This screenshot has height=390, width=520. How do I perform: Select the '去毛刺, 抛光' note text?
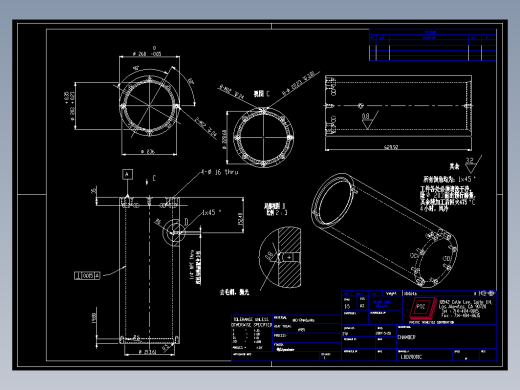(234, 292)
